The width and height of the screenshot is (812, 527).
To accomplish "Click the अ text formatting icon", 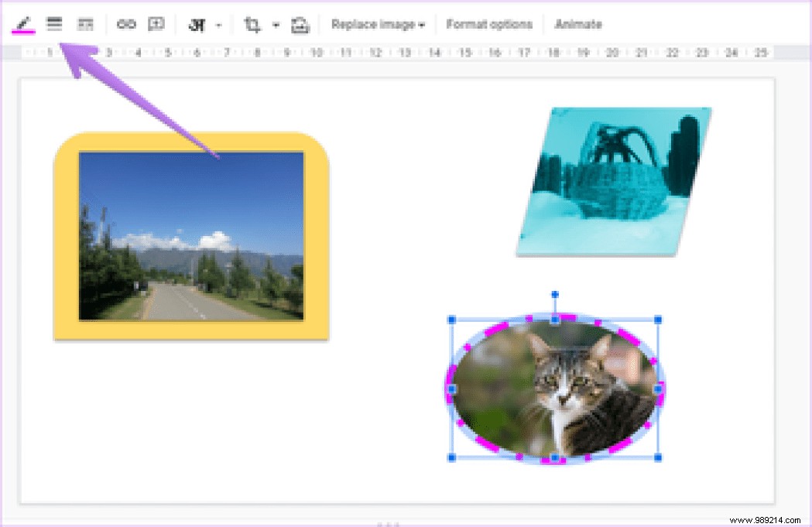I will (199, 24).
